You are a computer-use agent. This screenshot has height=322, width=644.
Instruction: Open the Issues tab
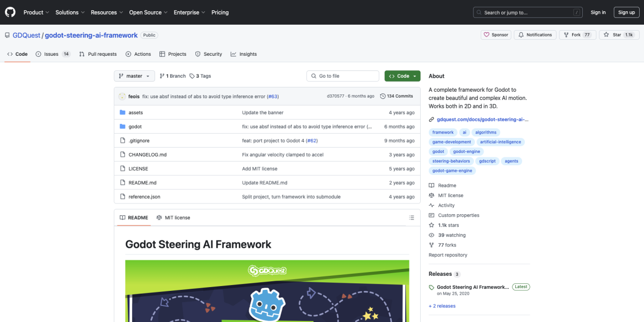point(50,54)
